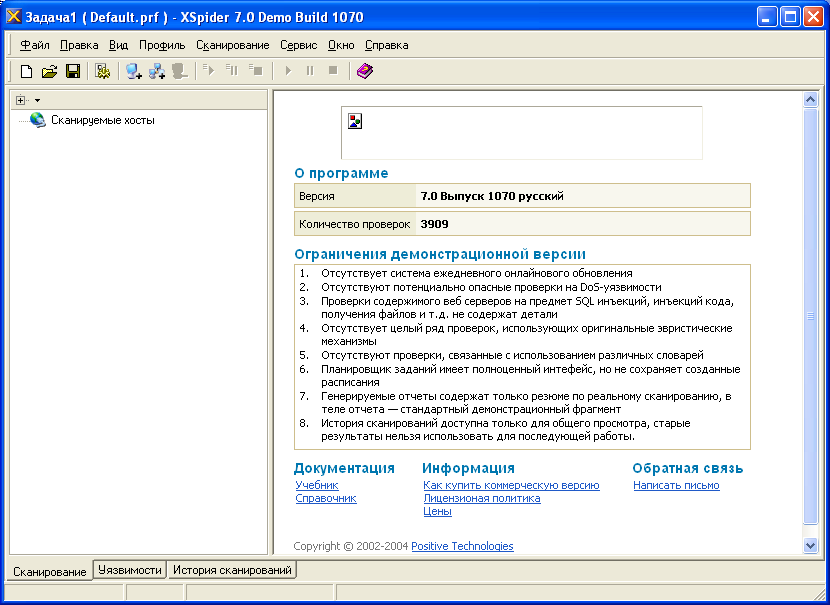Open the Лицензионая политика link

coord(482,498)
